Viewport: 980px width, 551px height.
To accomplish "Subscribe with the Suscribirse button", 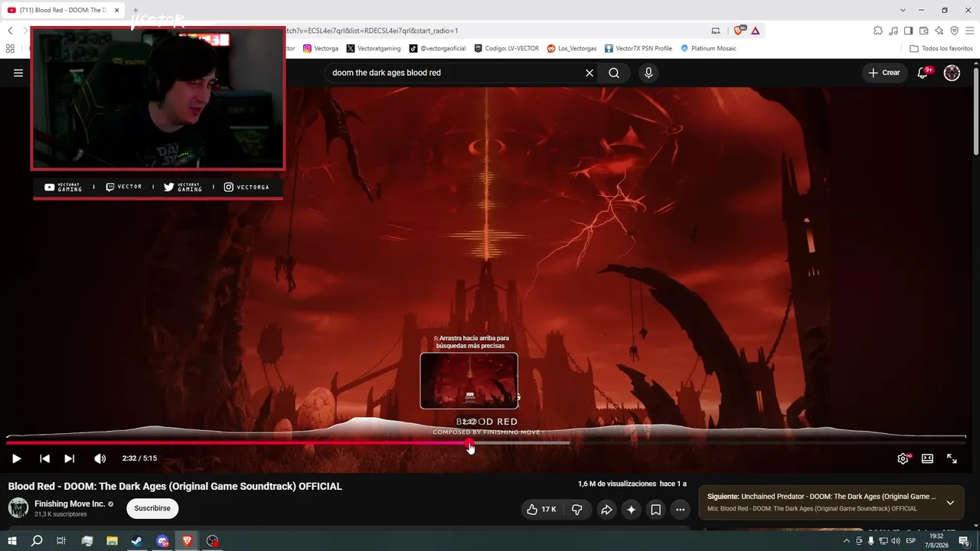I will [152, 508].
